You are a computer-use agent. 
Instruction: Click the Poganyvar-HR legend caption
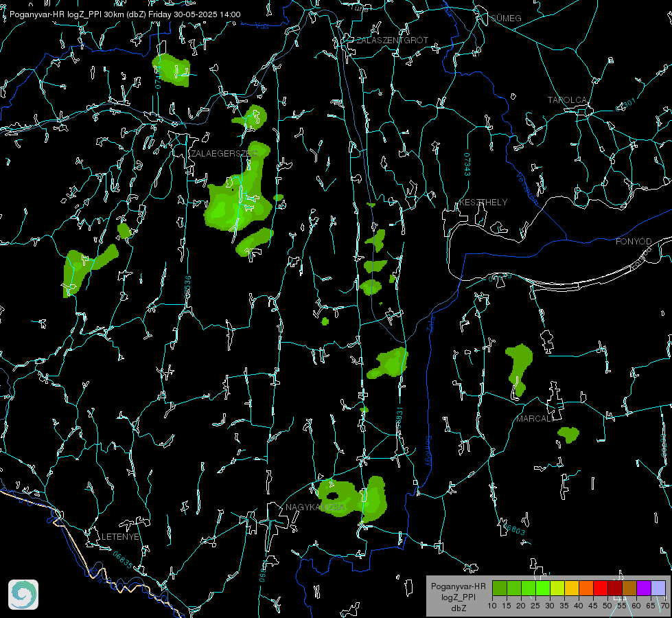(458, 586)
